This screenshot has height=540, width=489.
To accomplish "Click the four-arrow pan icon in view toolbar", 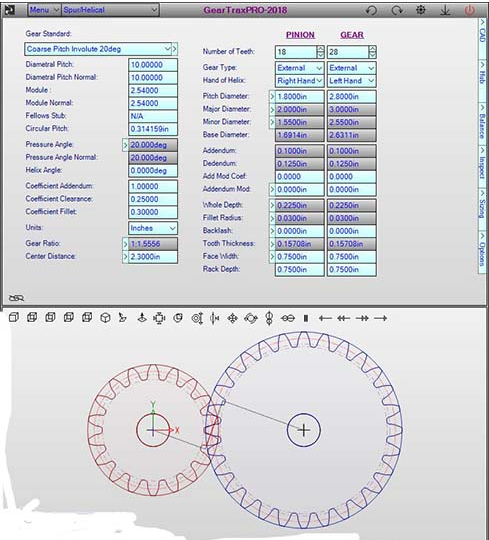I will click(232, 319).
